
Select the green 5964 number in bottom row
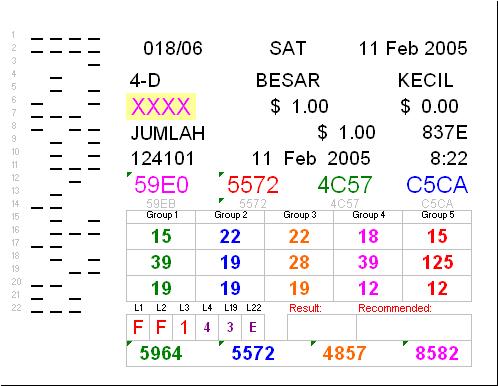(x=161, y=353)
